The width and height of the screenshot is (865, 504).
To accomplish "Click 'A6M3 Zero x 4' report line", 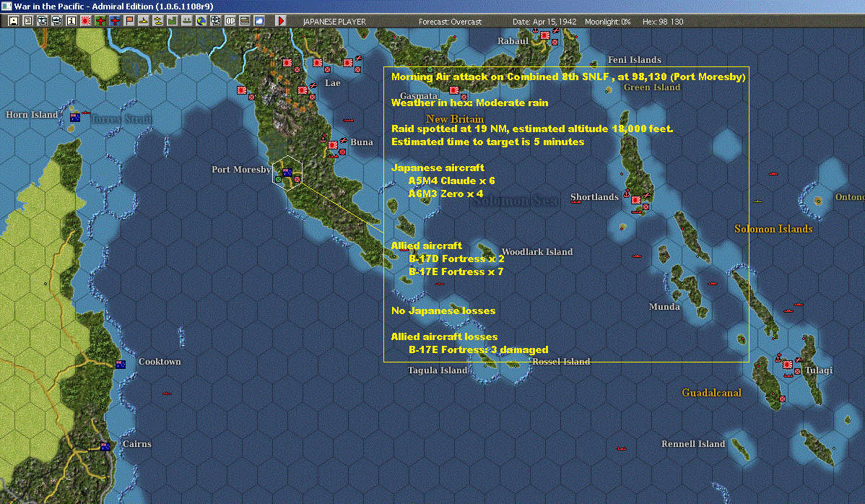I will (445, 194).
